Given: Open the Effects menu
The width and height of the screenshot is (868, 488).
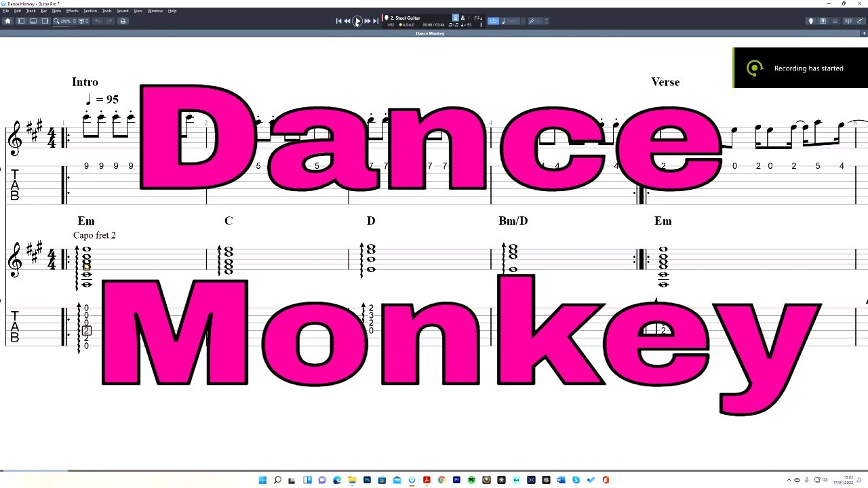Looking at the screenshot, I should tap(72, 11).
